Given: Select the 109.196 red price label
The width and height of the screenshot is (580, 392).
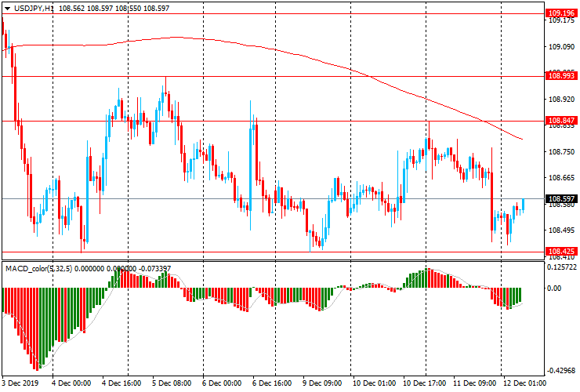Looking at the screenshot, I should coord(561,13).
